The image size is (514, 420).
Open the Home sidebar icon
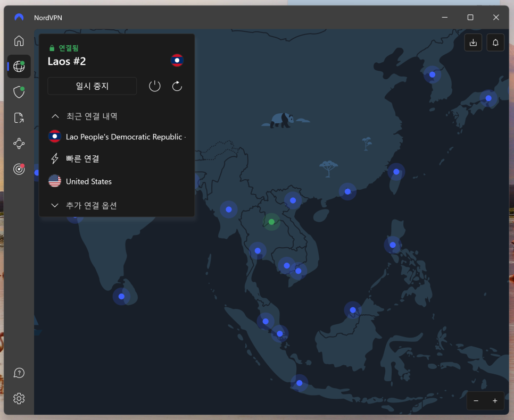click(x=19, y=41)
